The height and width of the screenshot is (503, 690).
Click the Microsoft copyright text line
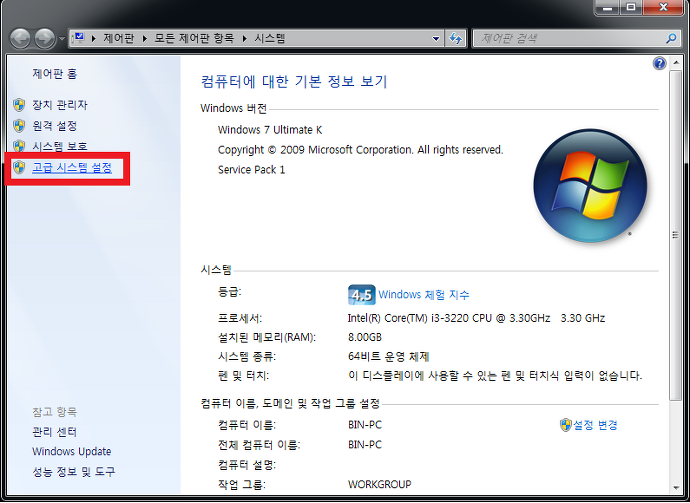(x=360, y=150)
